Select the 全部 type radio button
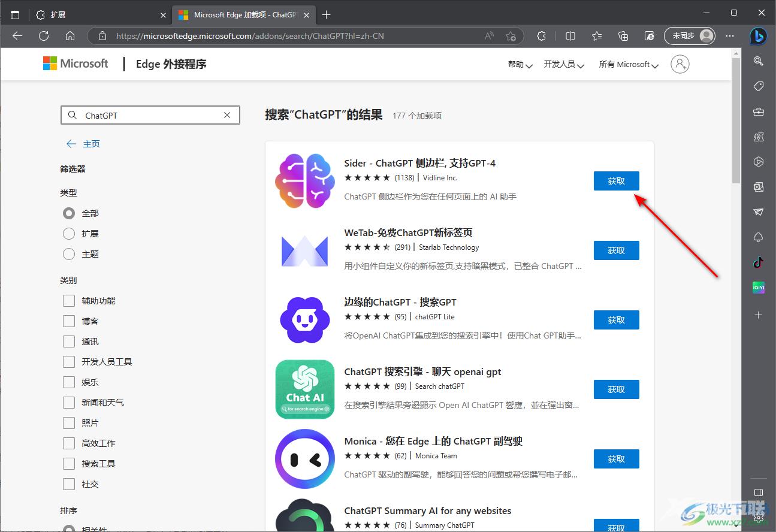This screenshot has height=532, width=776. pyautogui.click(x=69, y=213)
